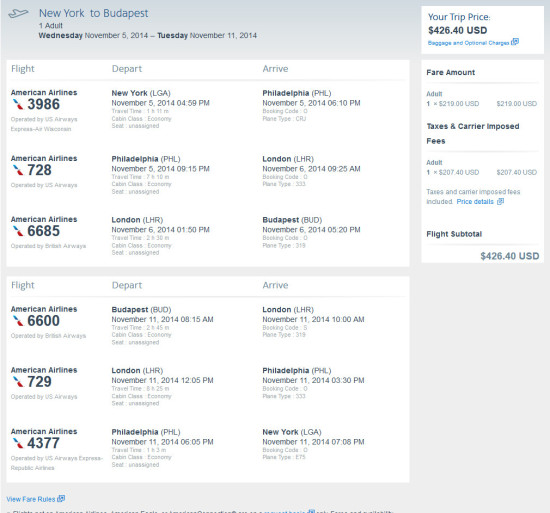
Task: Click the $219.00 USD fare total
Action: click(x=517, y=103)
